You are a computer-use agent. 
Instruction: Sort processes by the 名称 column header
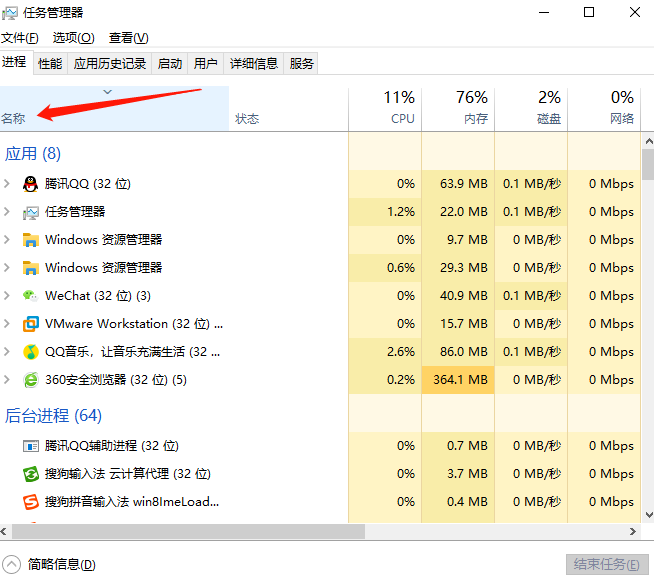tap(14, 118)
